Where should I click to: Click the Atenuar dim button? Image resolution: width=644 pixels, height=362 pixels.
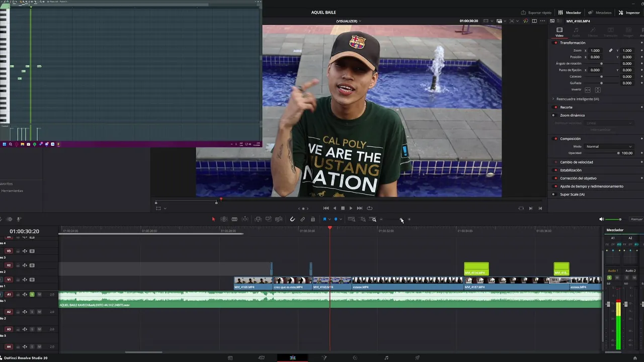pos(636,219)
